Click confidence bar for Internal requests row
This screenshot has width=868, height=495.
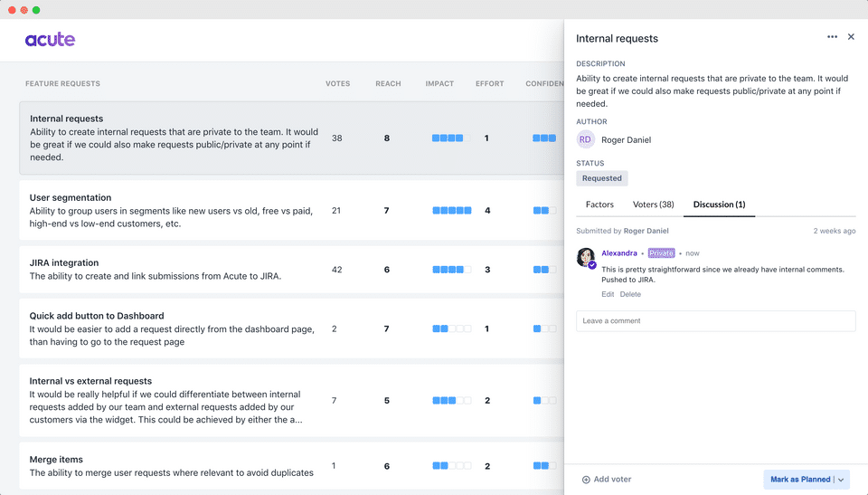(544, 138)
